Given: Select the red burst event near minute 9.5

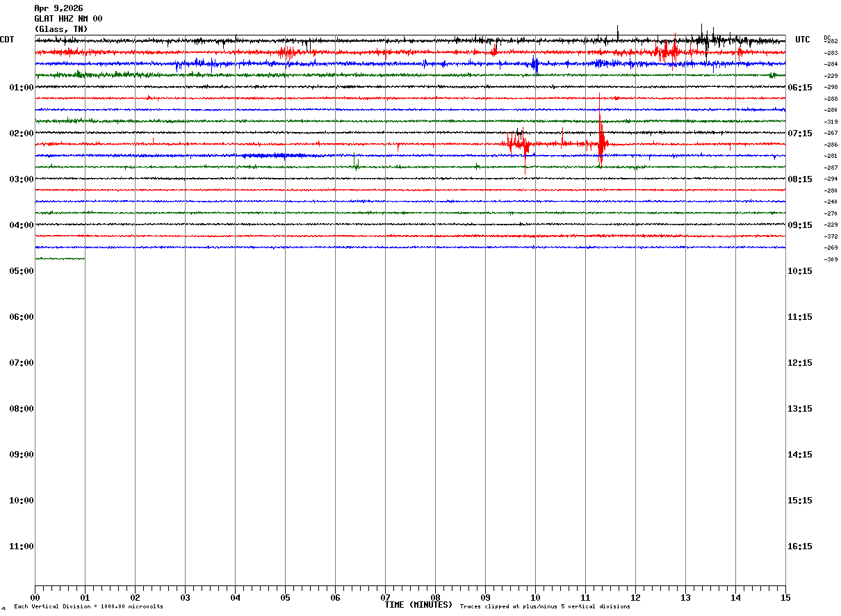Looking at the screenshot, I should (519, 143).
